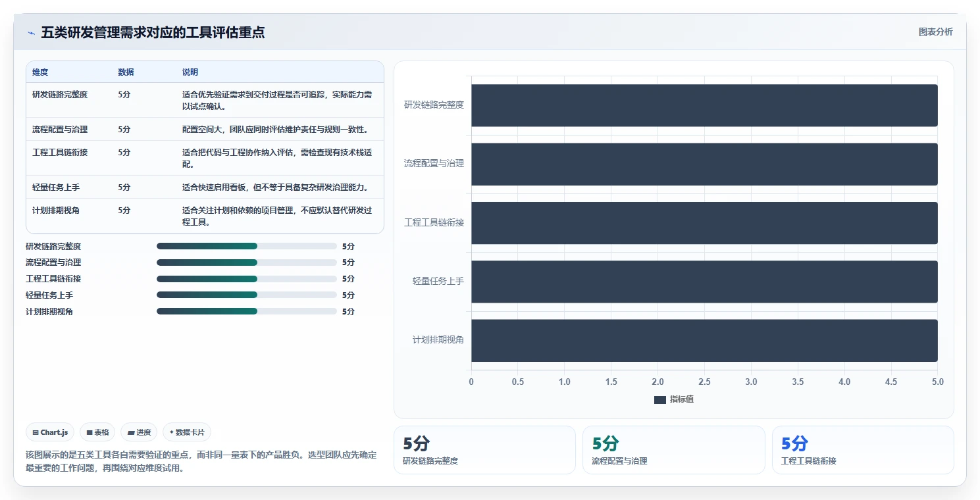Image resolution: width=980 pixels, height=500 pixels.
Task: Click the 计划排期视角 progress bar
Action: 247,311
